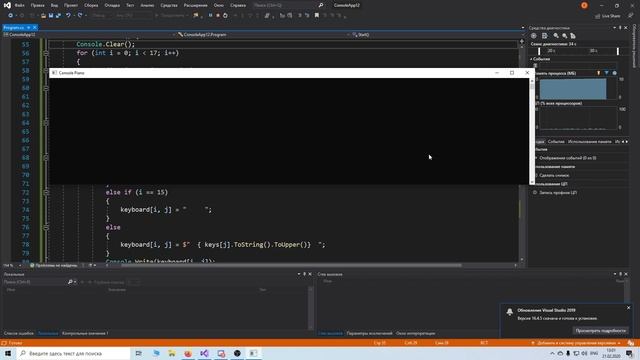640x360 pixels.
Task: Click the Save All toolbar icon
Action: pyautogui.click(x=58, y=16)
